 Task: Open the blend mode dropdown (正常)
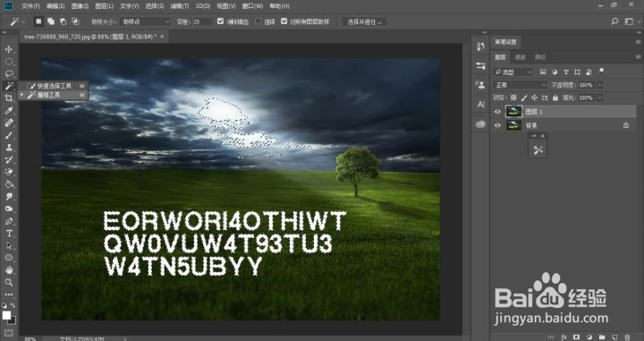coord(521,85)
